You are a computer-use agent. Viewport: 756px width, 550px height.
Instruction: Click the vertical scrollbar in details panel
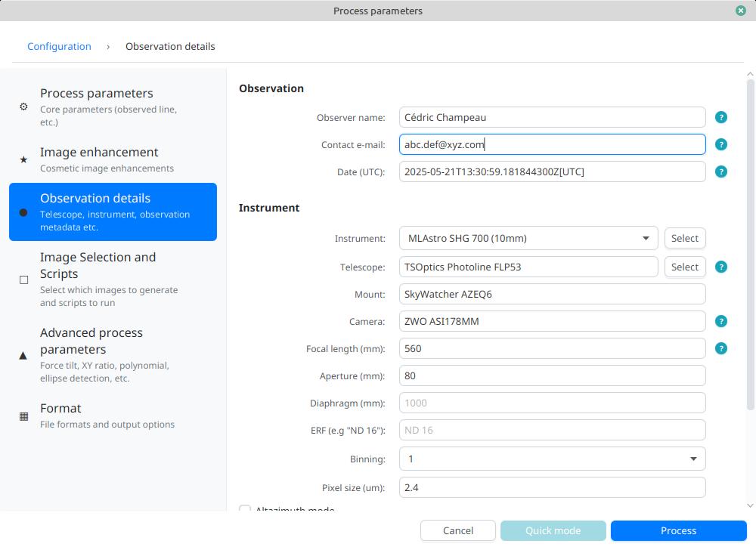[750, 242]
